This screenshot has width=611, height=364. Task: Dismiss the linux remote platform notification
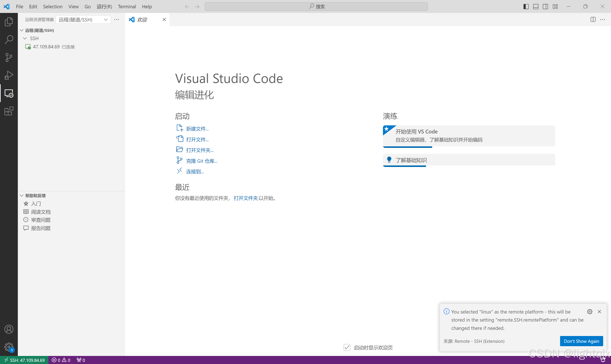pyautogui.click(x=600, y=312)
